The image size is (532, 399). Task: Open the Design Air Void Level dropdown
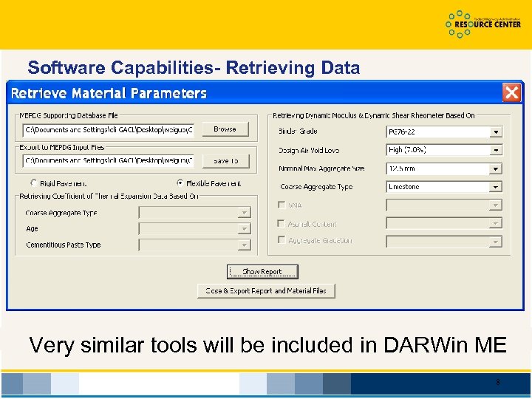(496, 150)
